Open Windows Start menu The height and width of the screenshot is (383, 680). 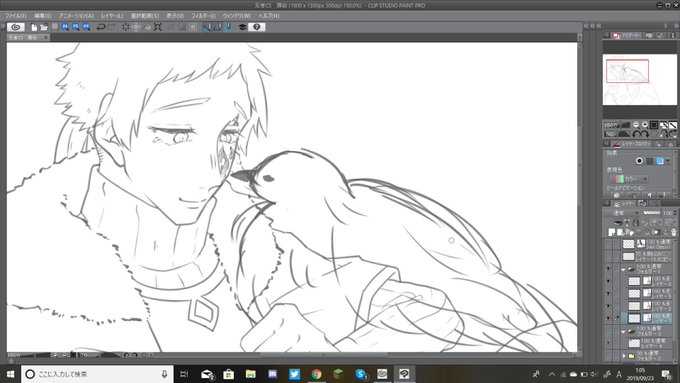click(x=10, y=374)
